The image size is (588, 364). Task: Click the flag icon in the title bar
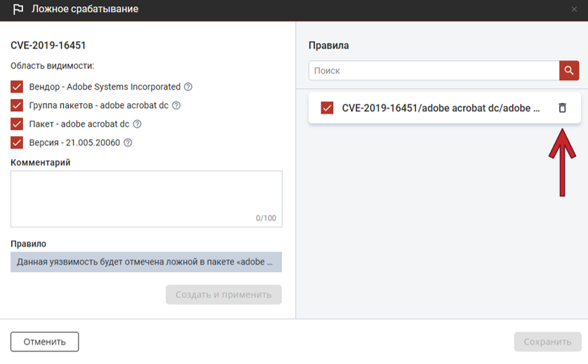(x=18, y=9)
